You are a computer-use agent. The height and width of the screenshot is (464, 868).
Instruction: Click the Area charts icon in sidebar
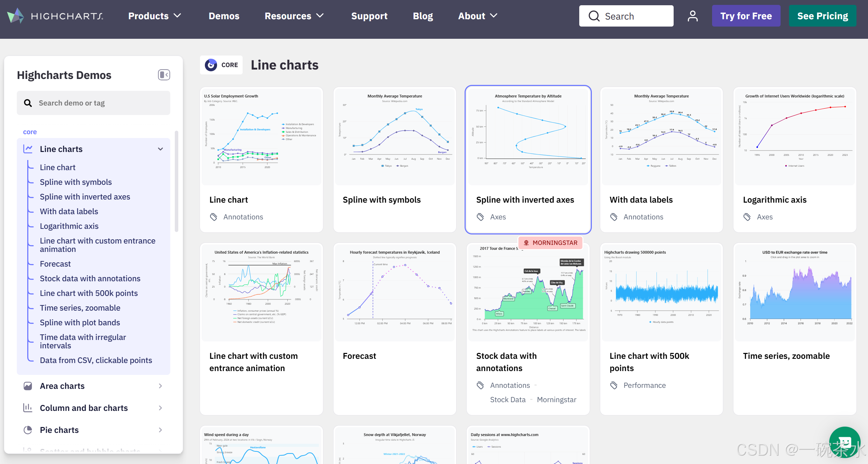28,386
